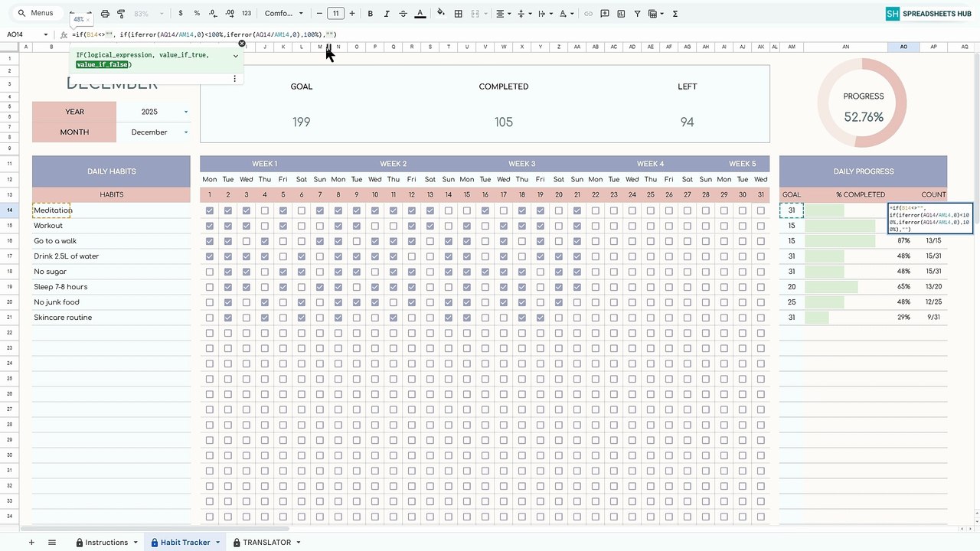Open the All Sheets list icon
Screen dimensions: 980x551
click(52, 542)
